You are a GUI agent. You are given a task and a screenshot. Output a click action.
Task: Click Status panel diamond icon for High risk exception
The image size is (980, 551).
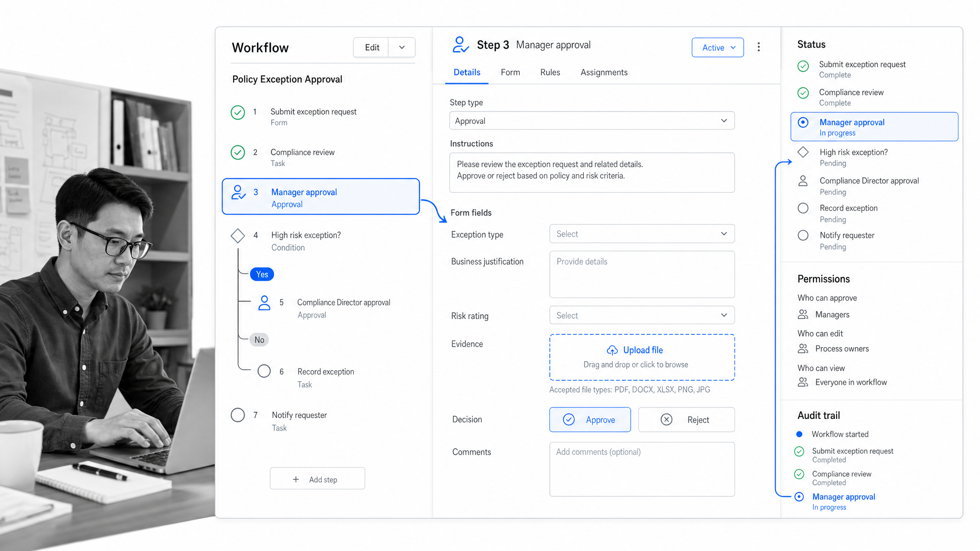[x=803, y=152]
